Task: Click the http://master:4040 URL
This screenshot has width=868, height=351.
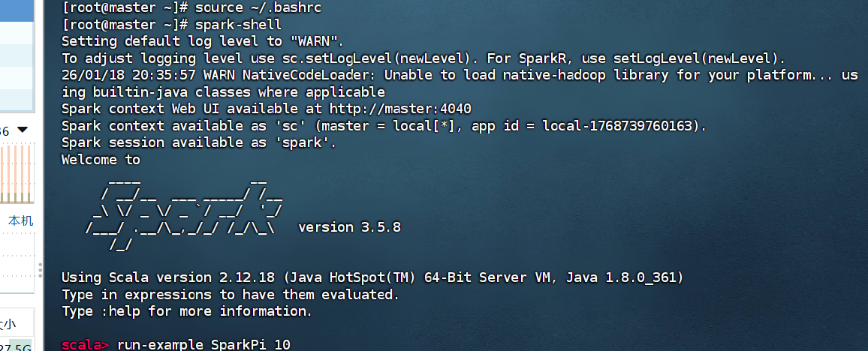Action: (400, 109)
